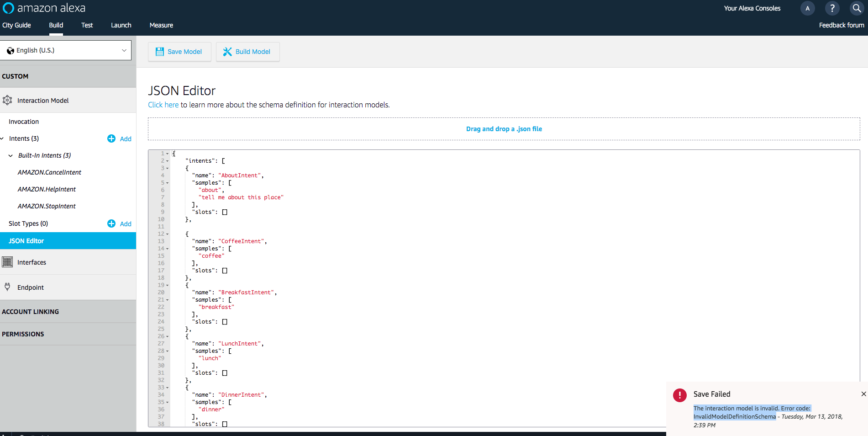868x436 pixels.
Task: Collapse the Intents (3) section
Action: click(2, 138)
